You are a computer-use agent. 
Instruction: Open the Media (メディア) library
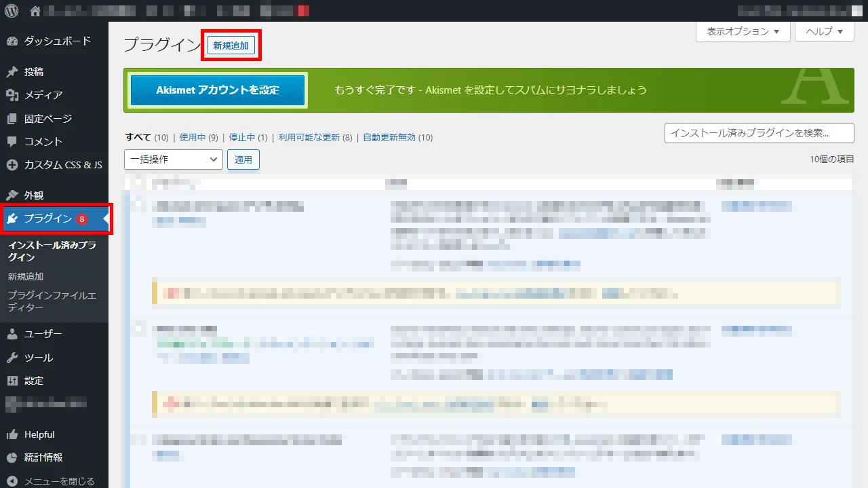click(x=43, y=95)
